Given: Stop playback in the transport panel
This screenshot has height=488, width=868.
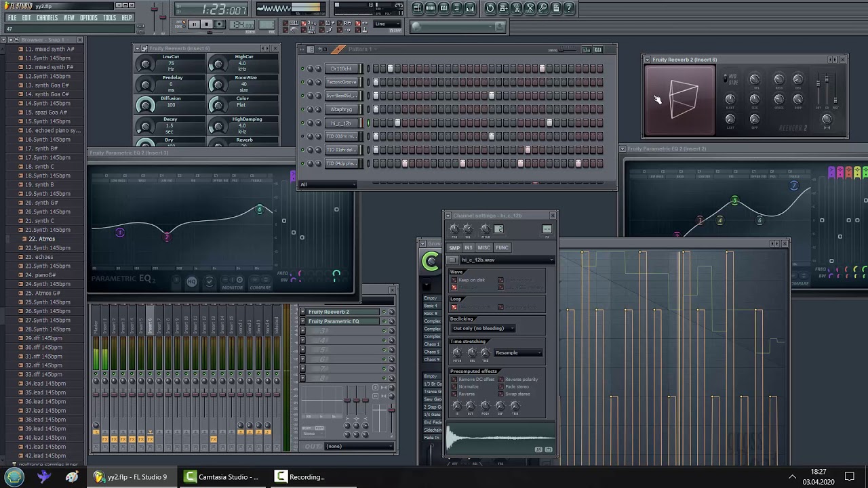Looking at the screenshot, I should click(x=207, y=24).
